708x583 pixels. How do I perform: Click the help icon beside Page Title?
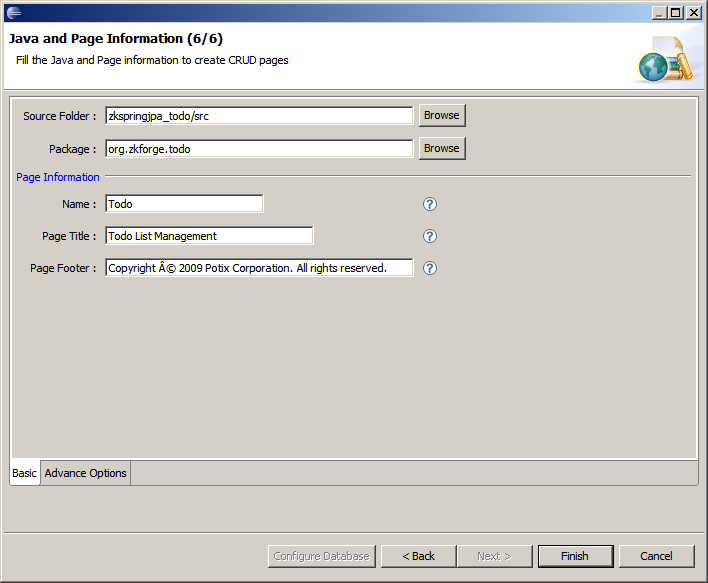(430, 236)
